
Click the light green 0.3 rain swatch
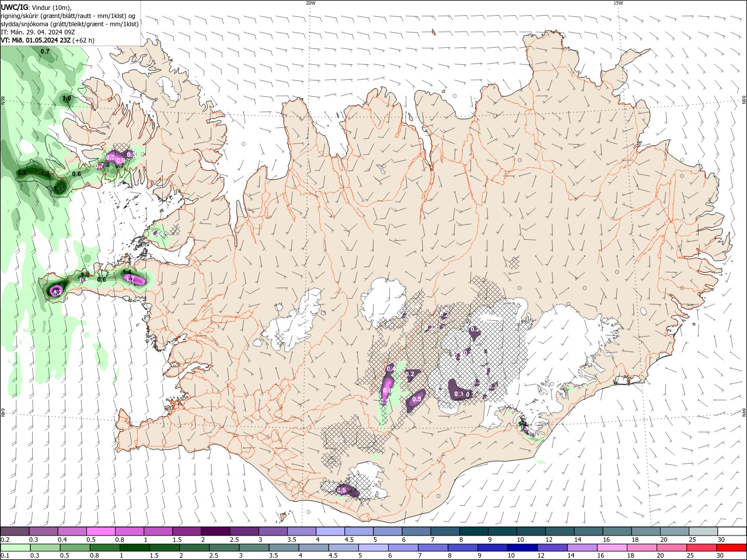click(x=45, y=548)
